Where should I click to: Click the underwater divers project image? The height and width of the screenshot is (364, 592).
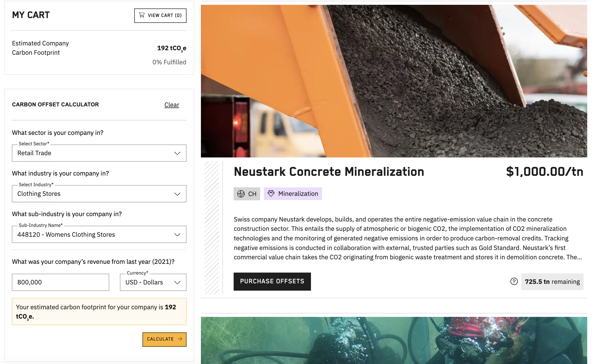click(x=394, y=340)
